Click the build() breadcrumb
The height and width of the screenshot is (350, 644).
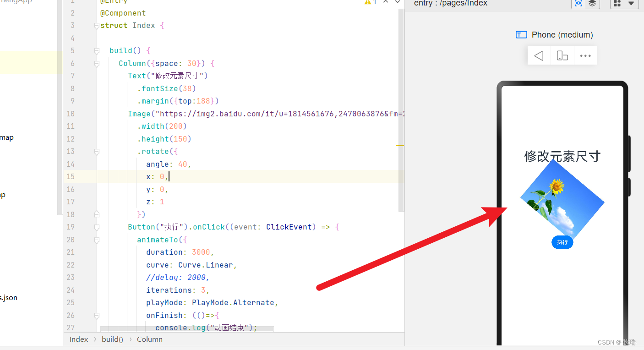(112, 339)
